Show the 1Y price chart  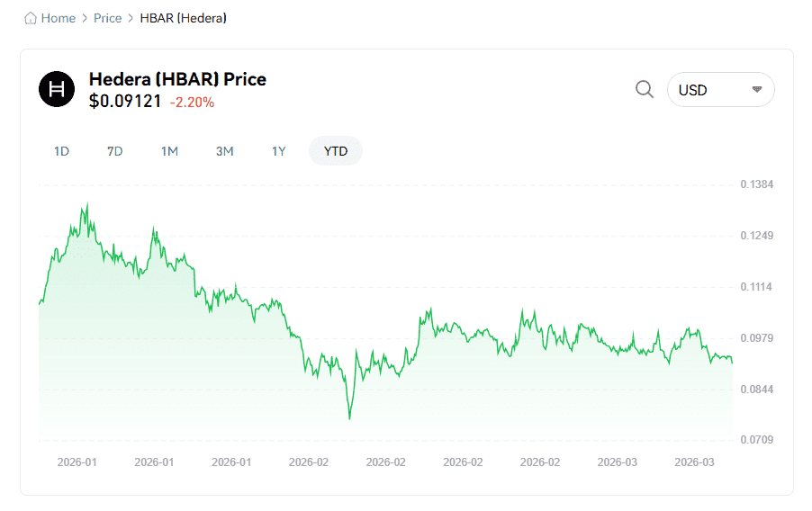[279, 151]
